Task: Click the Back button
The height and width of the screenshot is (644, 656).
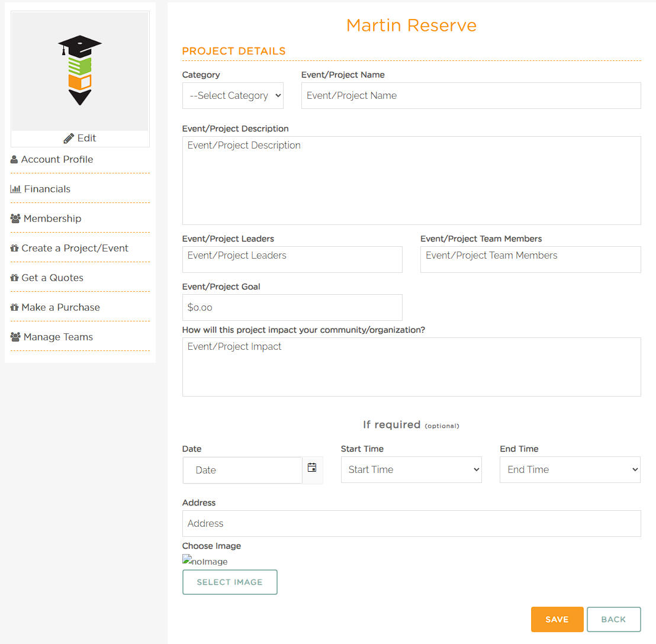Action: click(613, 619)
